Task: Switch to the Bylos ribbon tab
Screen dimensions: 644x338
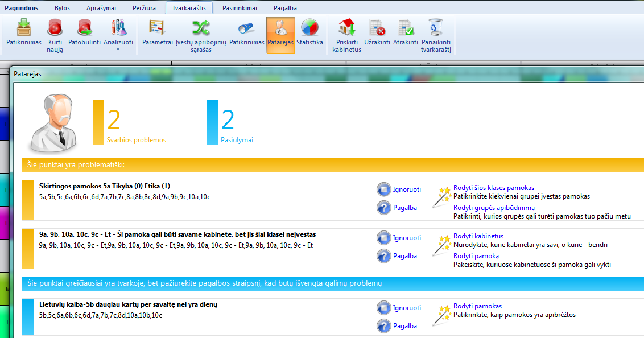Action: [x=63, y=8]
